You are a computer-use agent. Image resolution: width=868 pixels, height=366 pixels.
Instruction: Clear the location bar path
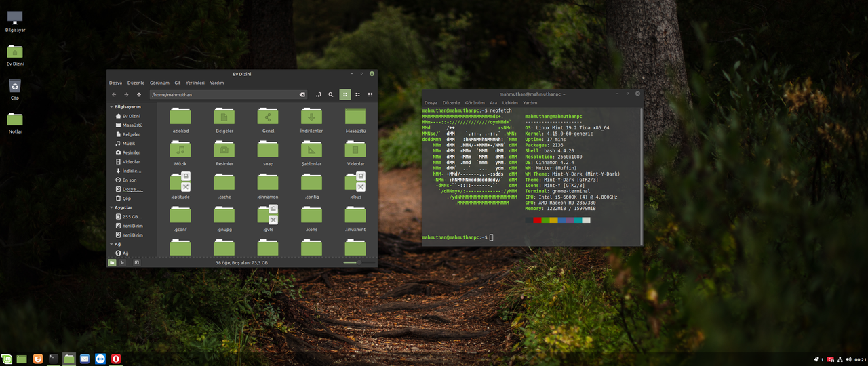[302, 95]
